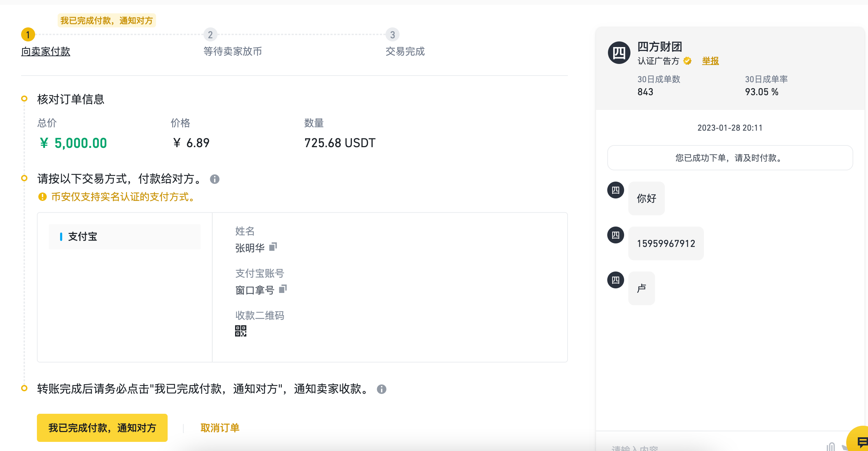
Task: Copy the payee name 张明华
Action: coord(273,247)
